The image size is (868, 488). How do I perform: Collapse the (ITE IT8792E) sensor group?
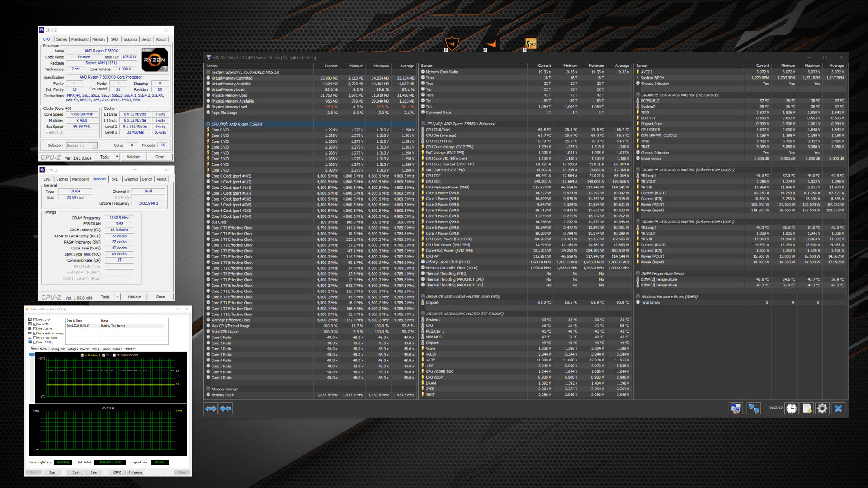pos(638,95)
